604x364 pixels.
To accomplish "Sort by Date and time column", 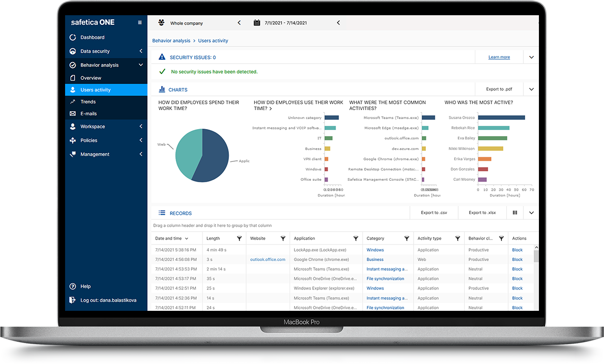I will pos(171,238).
